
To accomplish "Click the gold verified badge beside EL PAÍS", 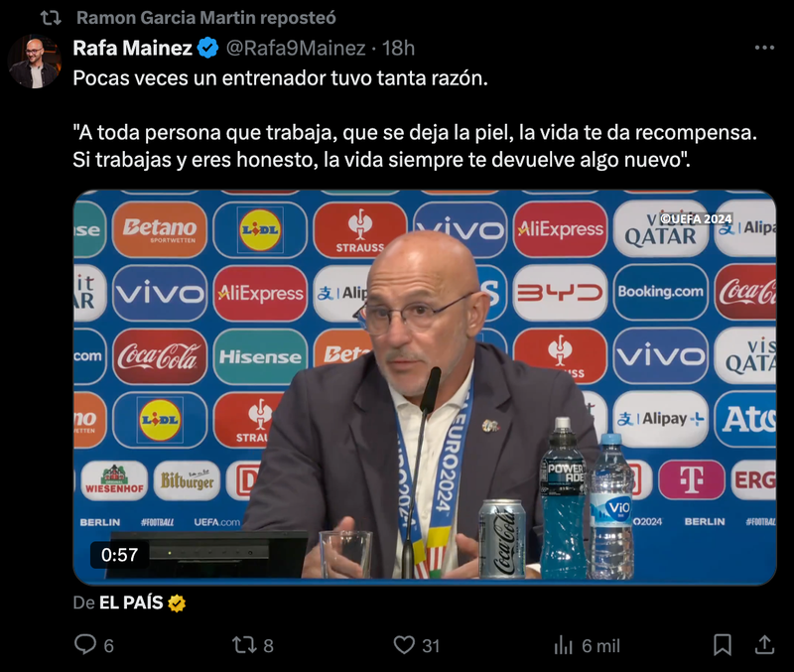I will [x=177, y=604].
